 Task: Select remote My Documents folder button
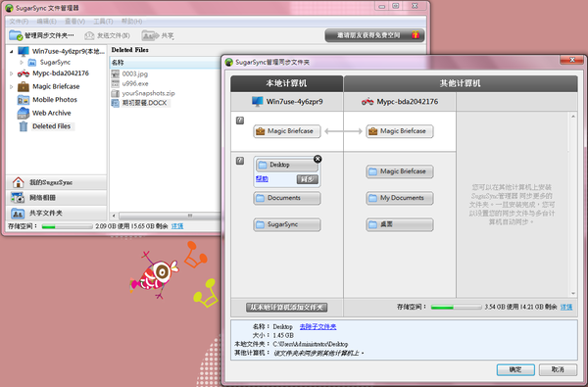(x=400, y=198)
